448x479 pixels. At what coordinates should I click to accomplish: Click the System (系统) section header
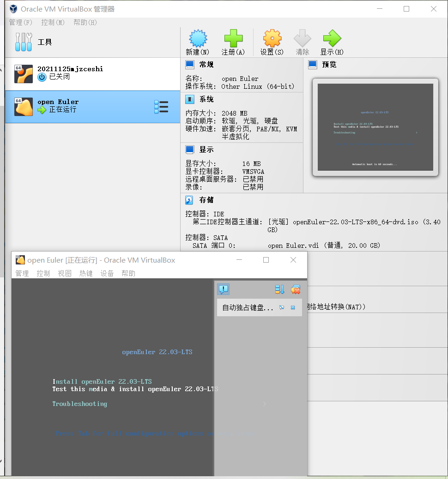pyautogui.click(x=206, y=99)
